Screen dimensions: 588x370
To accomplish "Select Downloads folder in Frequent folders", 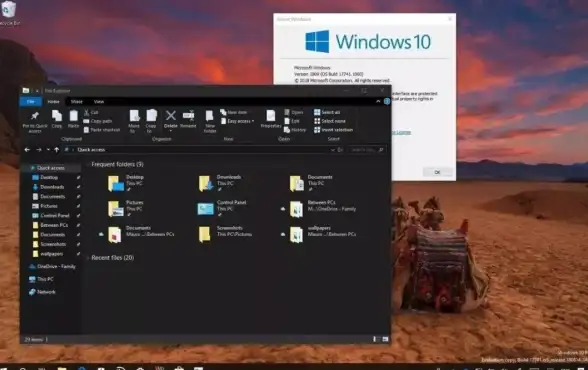I will (x=220, y=183).
